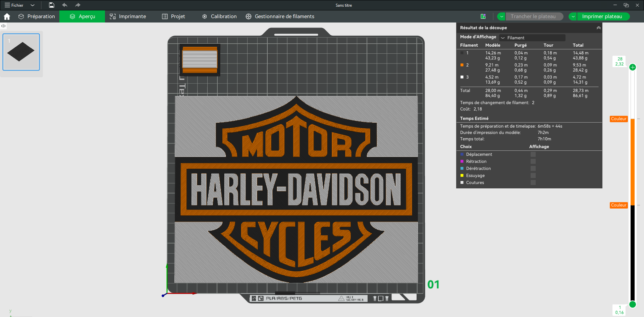Expand the Fichier dropdown arrow
The width and height of the screenshot is (644, 317).
point(33,5)
